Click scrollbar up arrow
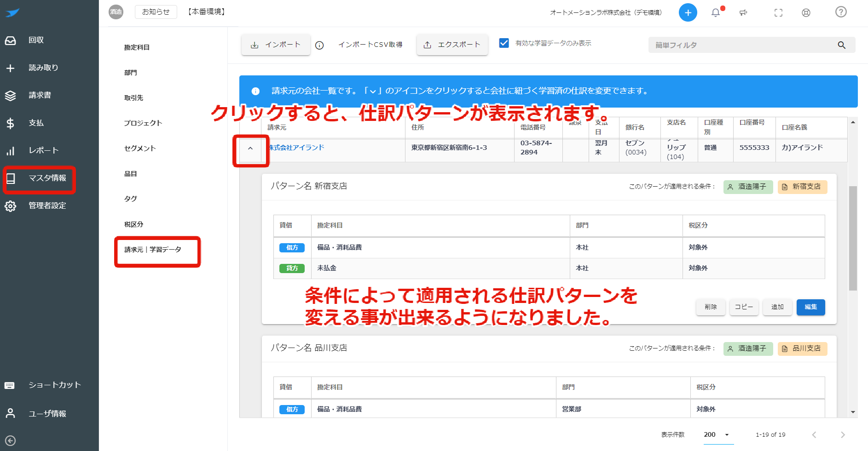This screenshot has width=868, height=451. point(853,122)
